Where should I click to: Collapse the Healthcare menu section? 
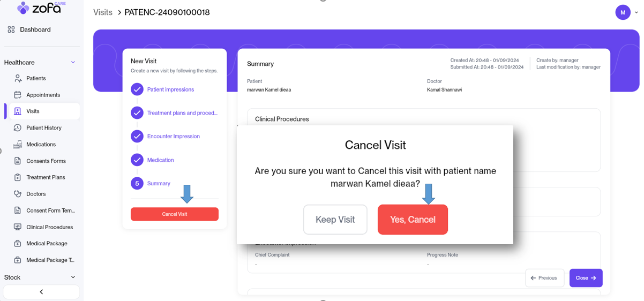(73, 63)
